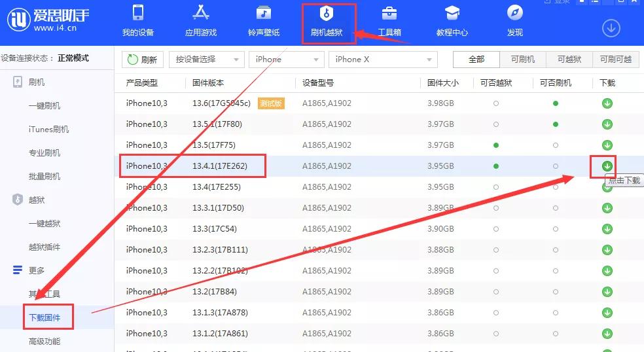Click jailbreak indicator for 13.3(17C54) row

click(x=496, y=229)
